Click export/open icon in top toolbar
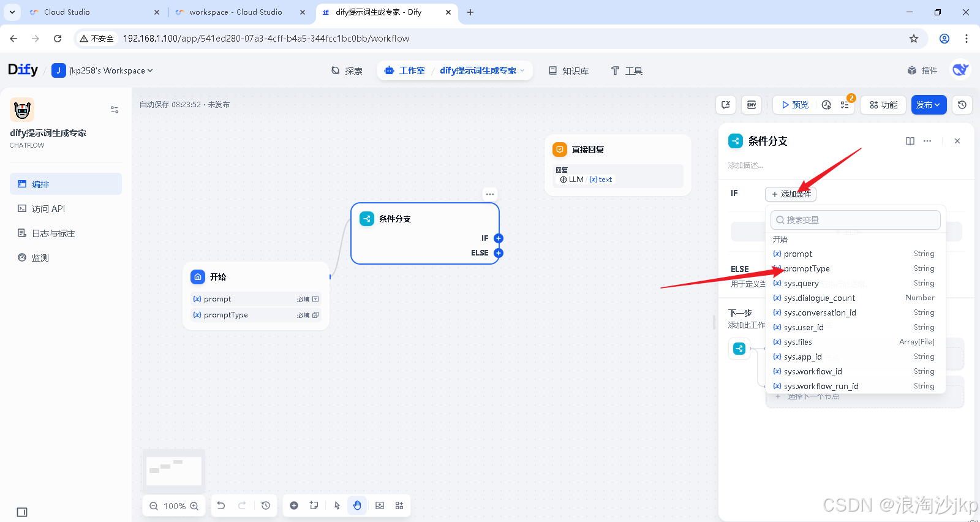Screen dimensions: 980x522 click(726, 105)
